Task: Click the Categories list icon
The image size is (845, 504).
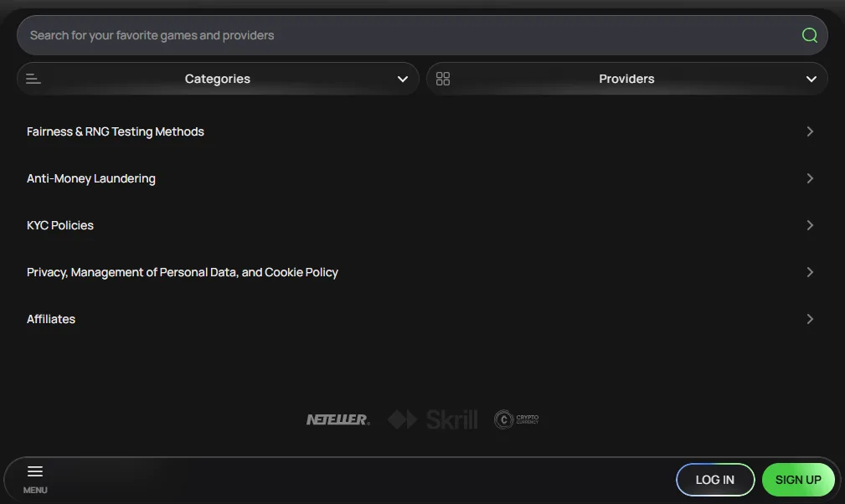Action: tap(33, 79)
